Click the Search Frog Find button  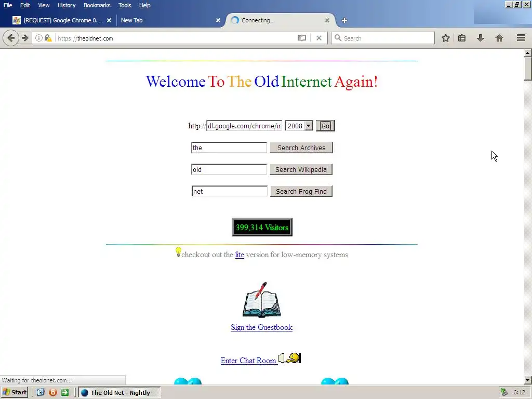[x=301, y=191]
